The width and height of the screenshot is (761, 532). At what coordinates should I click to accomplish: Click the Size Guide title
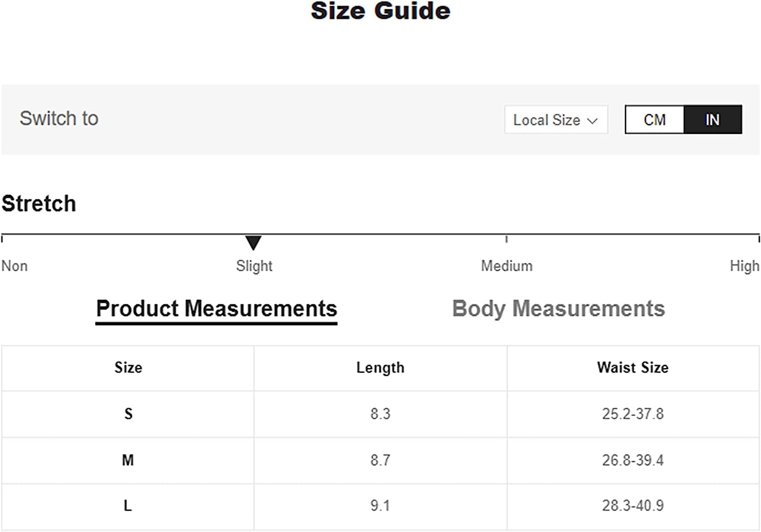380,11
